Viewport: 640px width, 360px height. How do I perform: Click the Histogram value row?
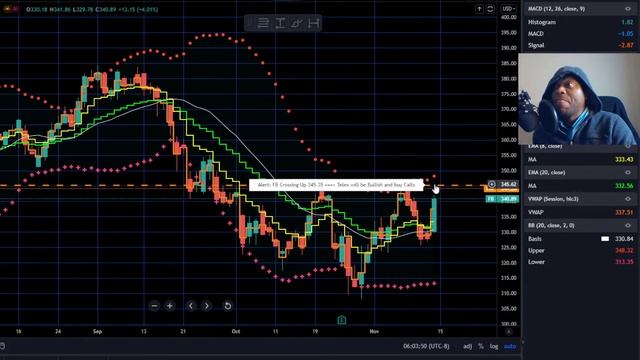click(x=580, y=22)
